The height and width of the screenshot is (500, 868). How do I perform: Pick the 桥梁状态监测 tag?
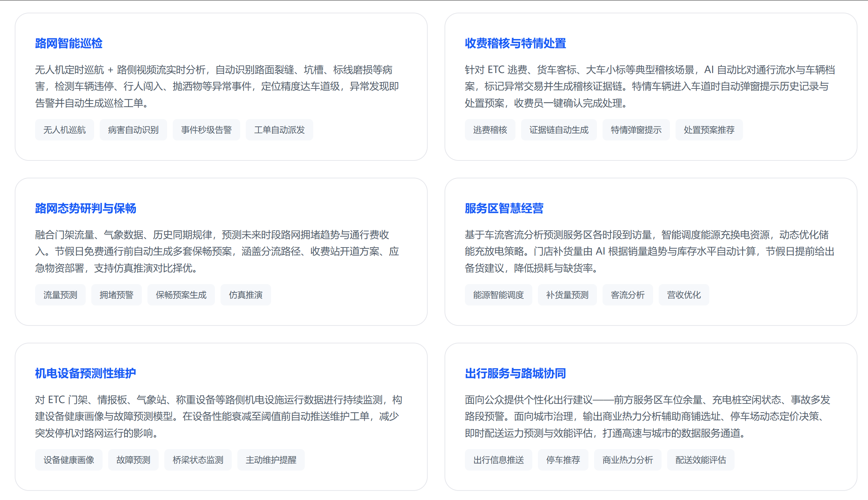[x=198, y=460]
